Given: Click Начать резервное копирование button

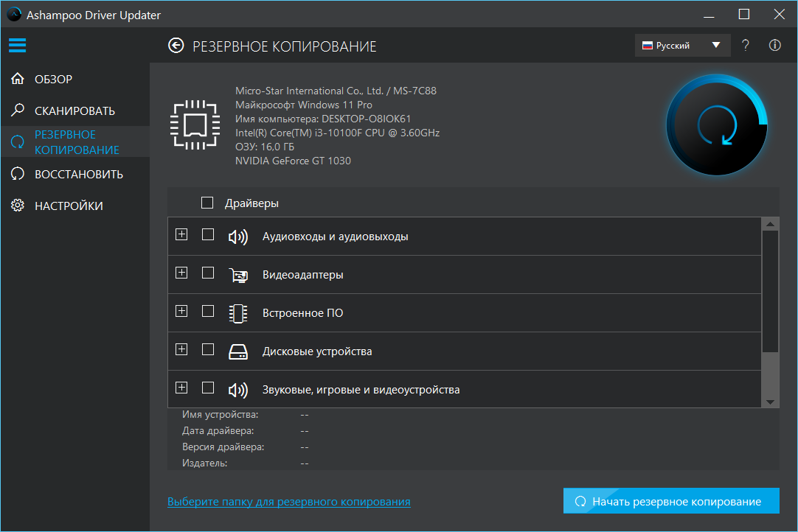Looking at the screenshot, I should pos(671,501).
